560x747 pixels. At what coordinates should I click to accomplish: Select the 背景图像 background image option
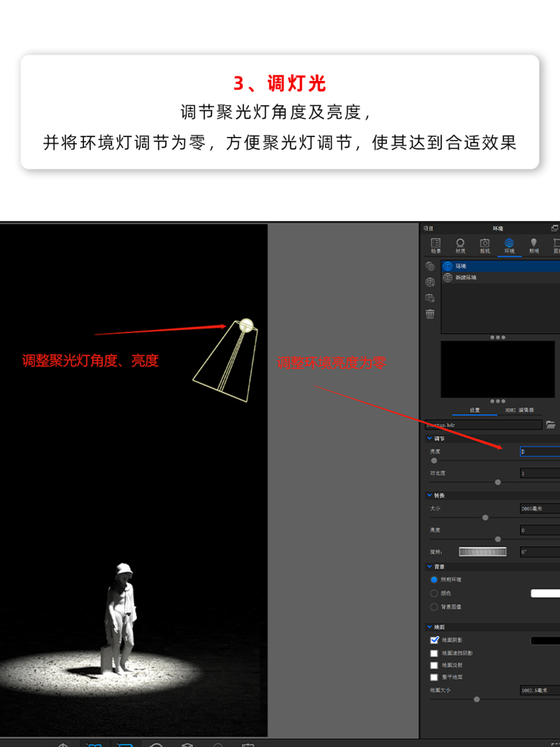(434, 607)
